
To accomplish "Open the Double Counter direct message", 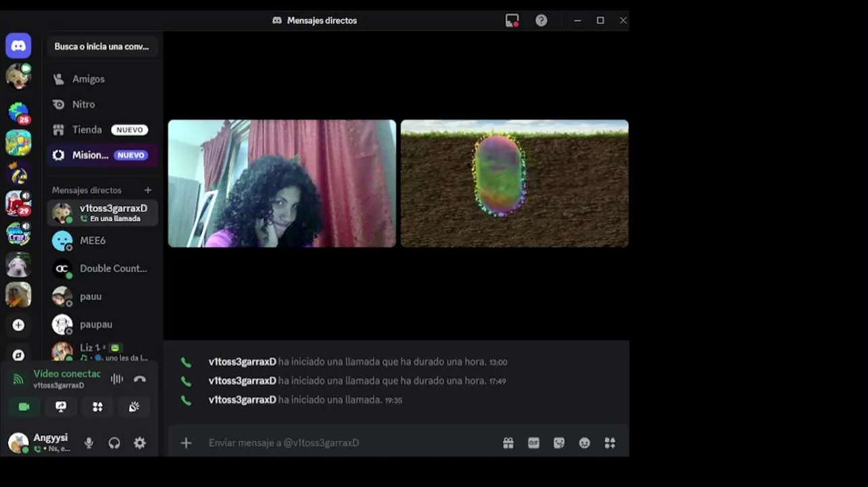I will [103, 269].
